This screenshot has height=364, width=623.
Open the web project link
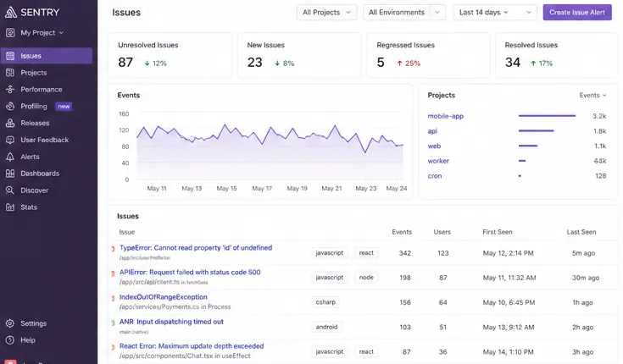click(434, 146)
